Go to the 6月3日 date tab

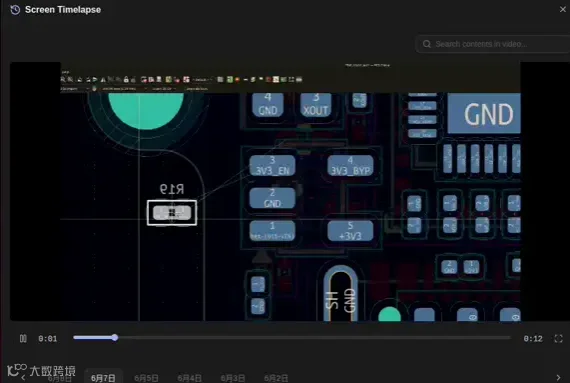tap(233, 378)
